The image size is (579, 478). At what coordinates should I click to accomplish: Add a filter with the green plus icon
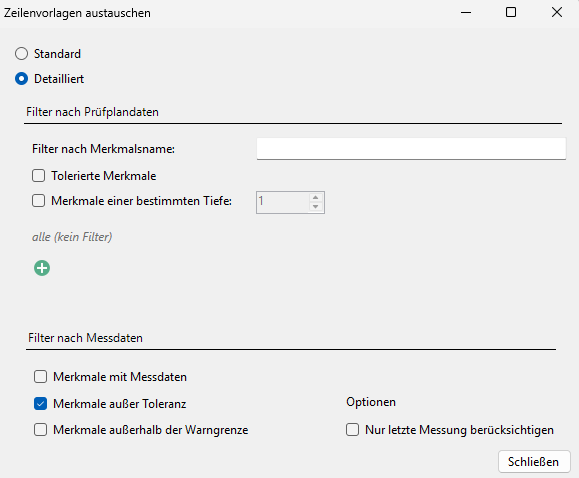tap(42, 268)
